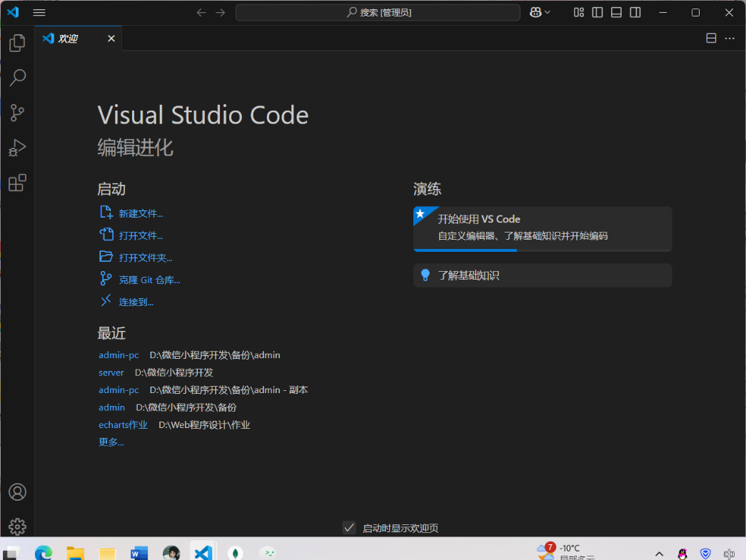Open the Manage gear icon

coord(17,526)
